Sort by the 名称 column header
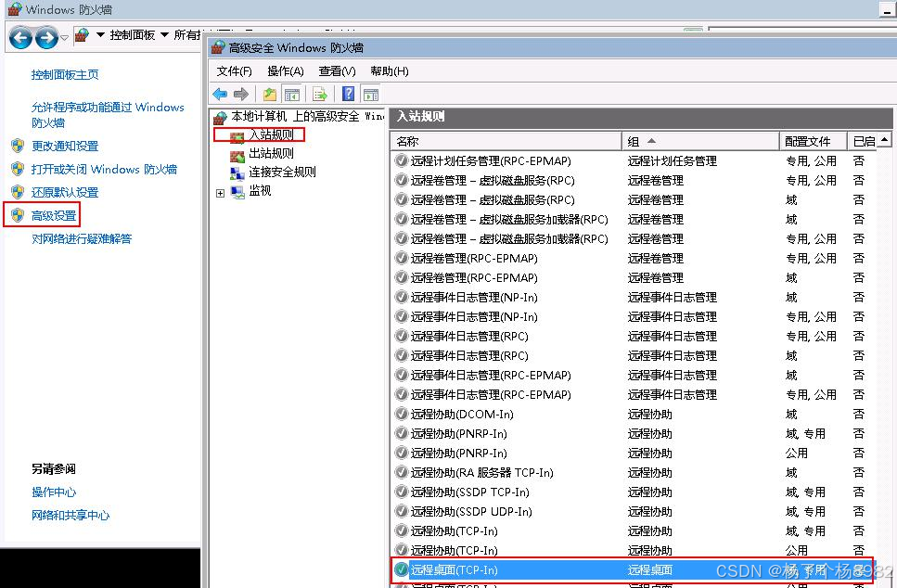897x588 pixels. pos(506,141)
